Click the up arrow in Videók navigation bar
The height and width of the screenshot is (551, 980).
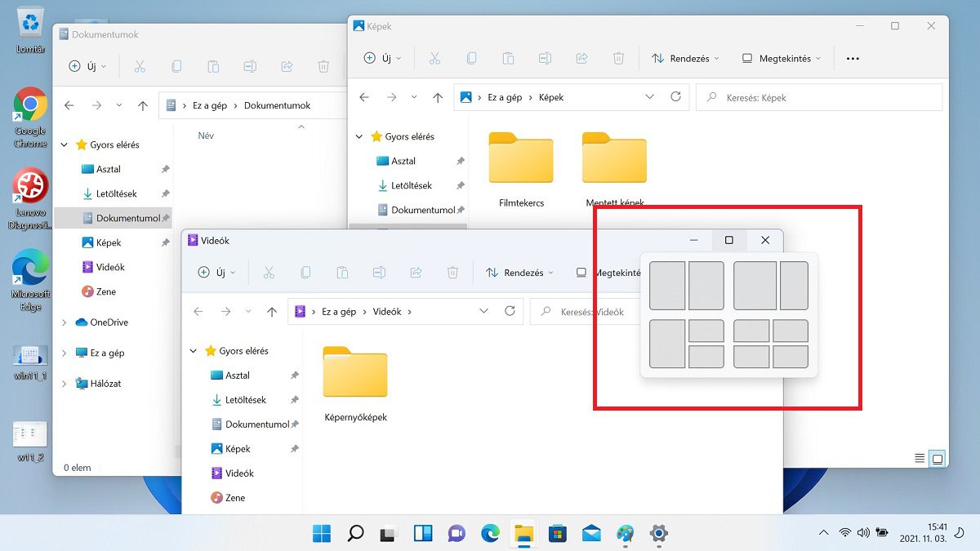point(272,311)
